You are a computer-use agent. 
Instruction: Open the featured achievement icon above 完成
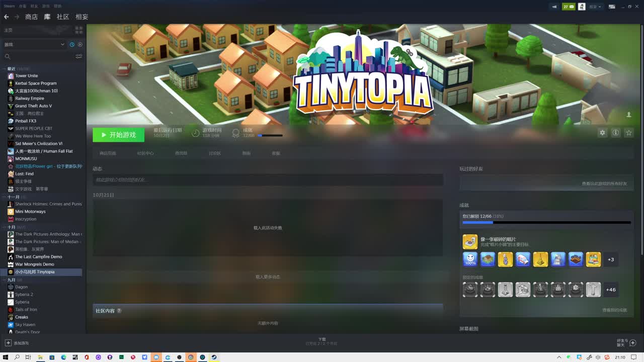470,242
